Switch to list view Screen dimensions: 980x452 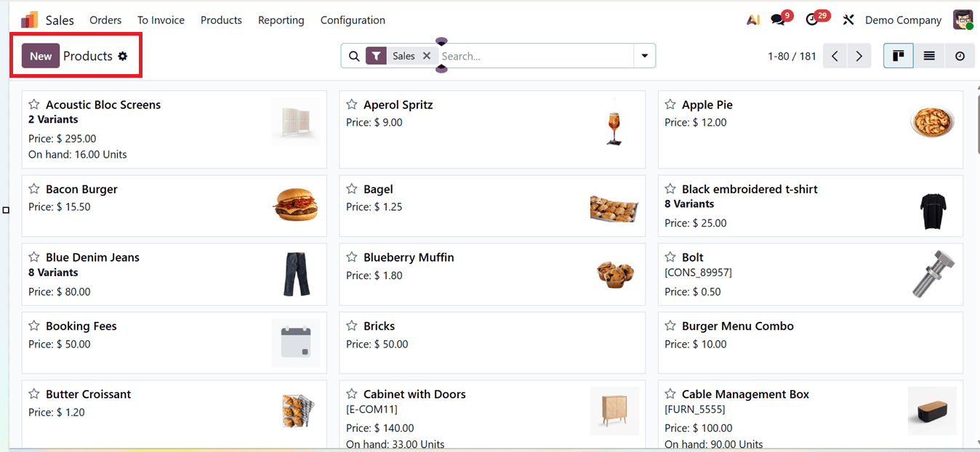928,55
